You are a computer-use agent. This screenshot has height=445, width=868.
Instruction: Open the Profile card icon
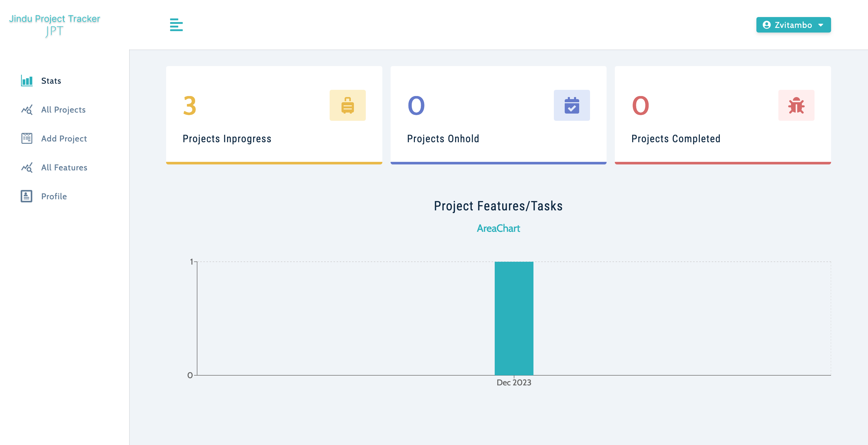27,196
